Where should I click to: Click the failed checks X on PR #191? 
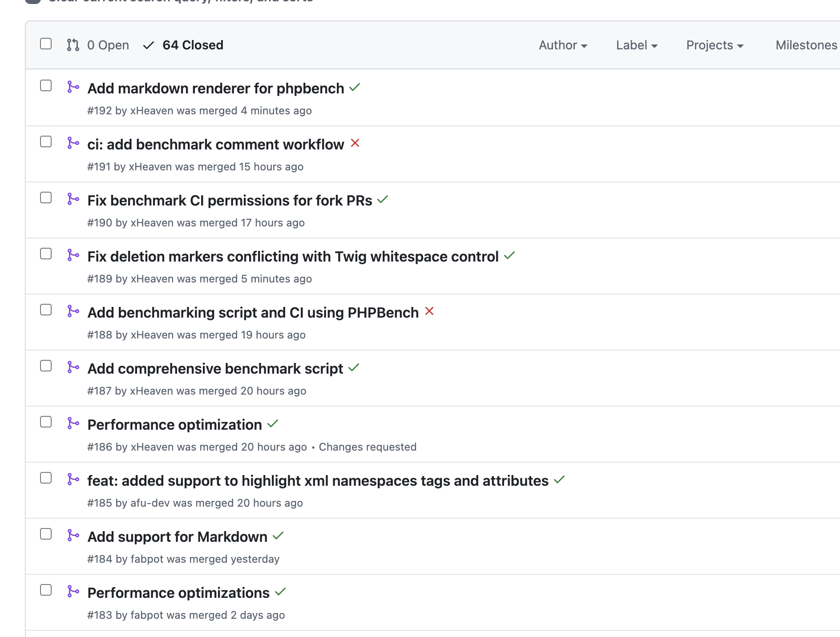[x=355, y=143]
